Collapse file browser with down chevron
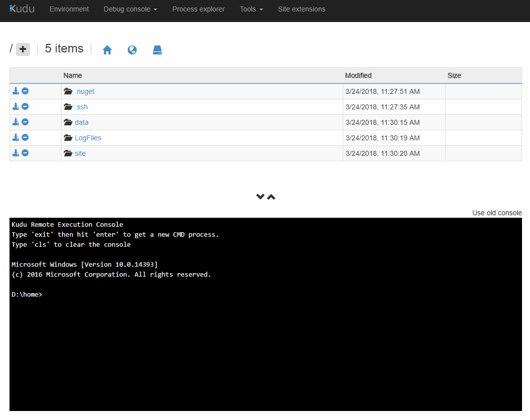This screenshot has height=420, width=530. click(x=260, y=197)
